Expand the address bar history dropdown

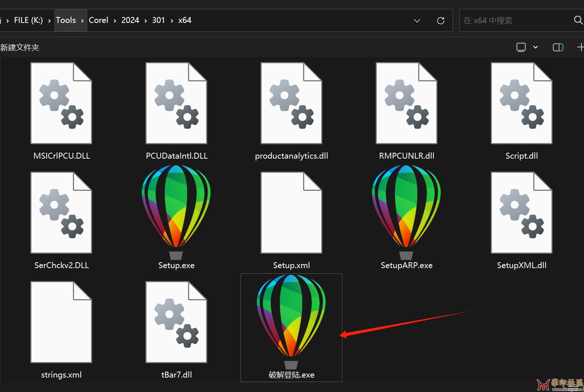click(417, 21)
